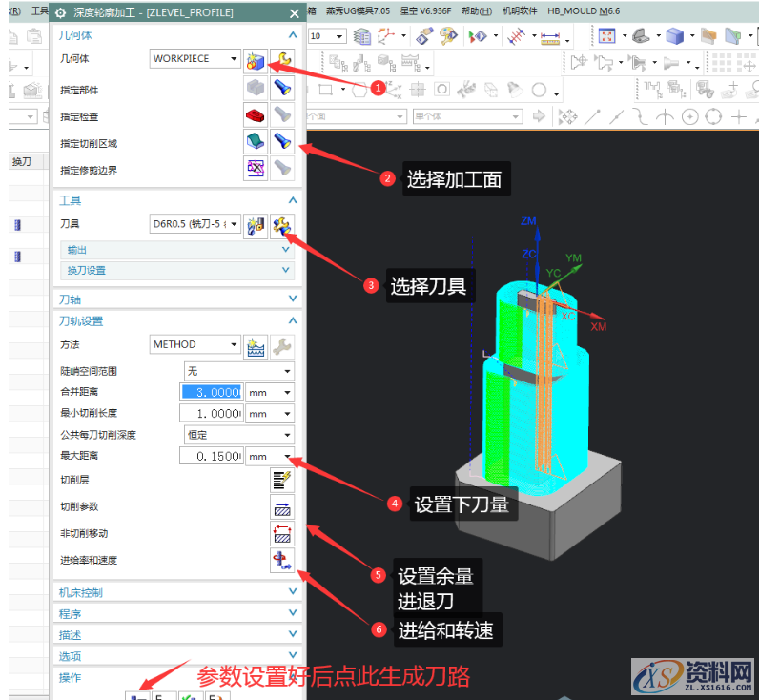The image size is (759, 700).
Task: Open the cut levels (切削层) dialog icon
Action: [282, 481]
